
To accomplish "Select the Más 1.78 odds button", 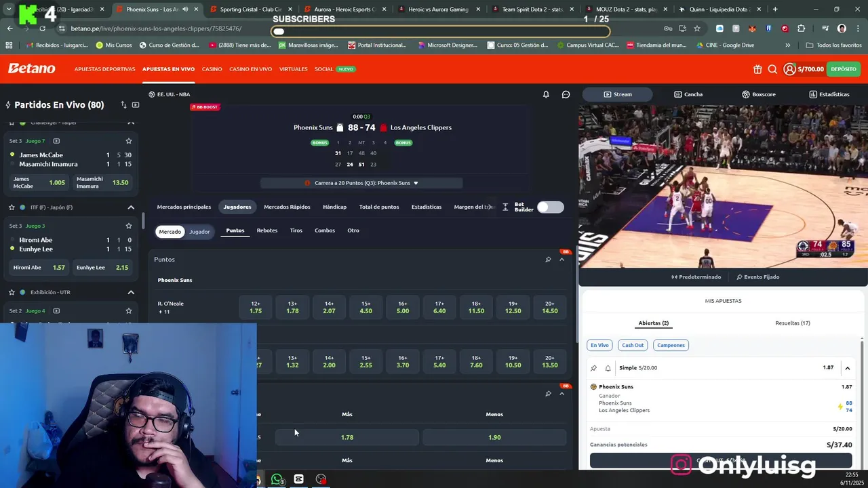I will tap(347, 437).
